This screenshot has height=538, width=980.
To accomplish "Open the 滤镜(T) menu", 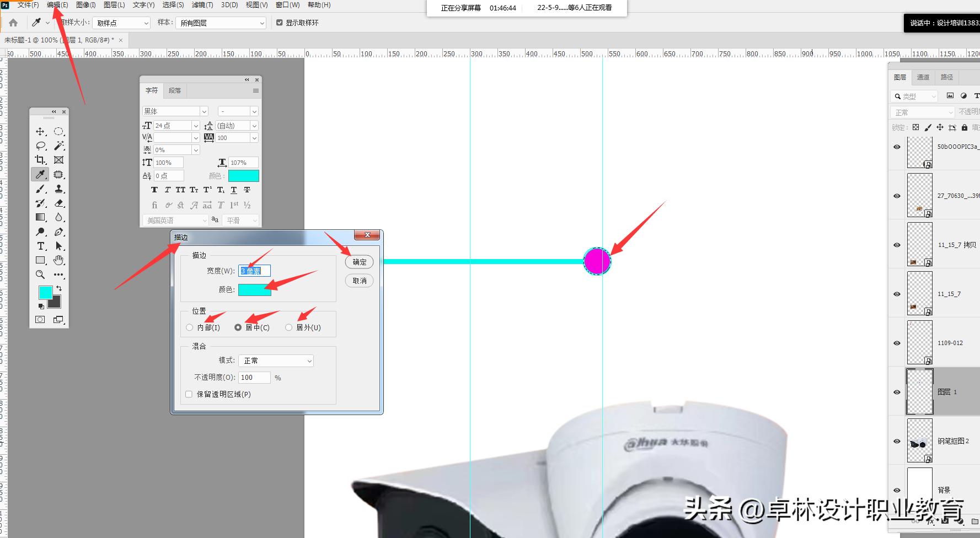I will click(x=202, y=5).
